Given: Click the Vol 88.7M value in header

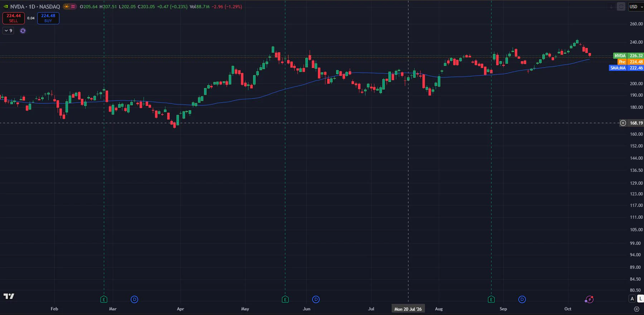Looking at the screenshot, I should pos(200,7).
